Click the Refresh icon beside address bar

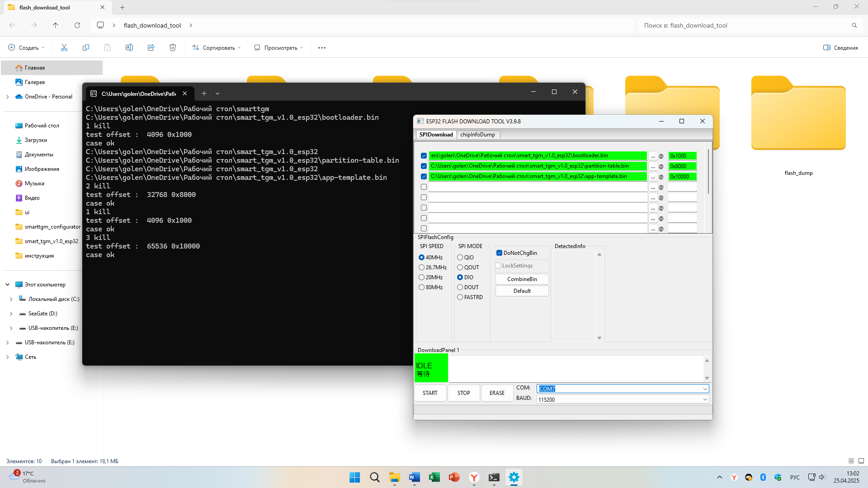pyautogui.click(x=77, y=25)
